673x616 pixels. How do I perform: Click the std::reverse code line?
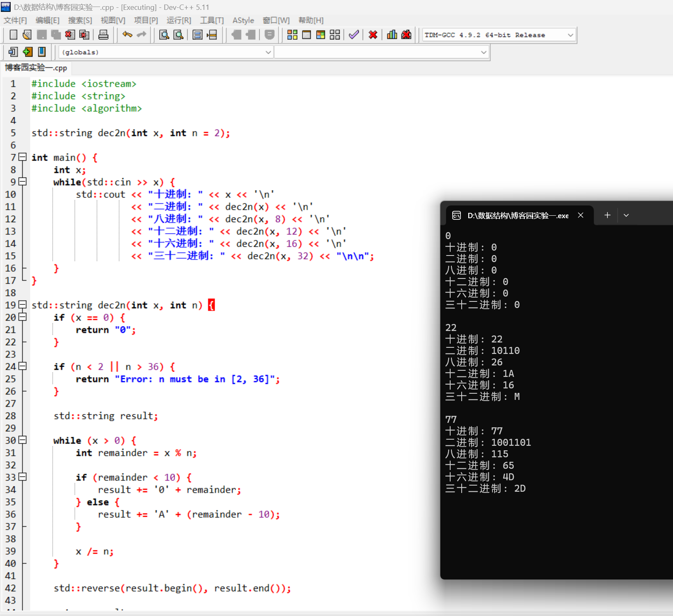(172, 588)
